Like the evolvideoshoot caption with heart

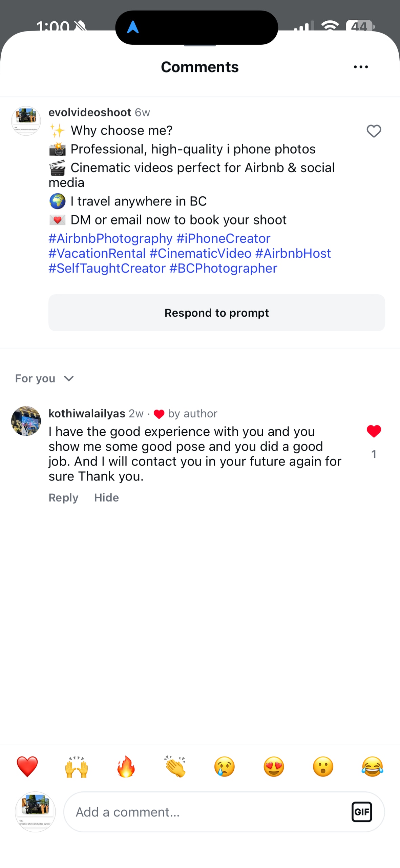374,131
